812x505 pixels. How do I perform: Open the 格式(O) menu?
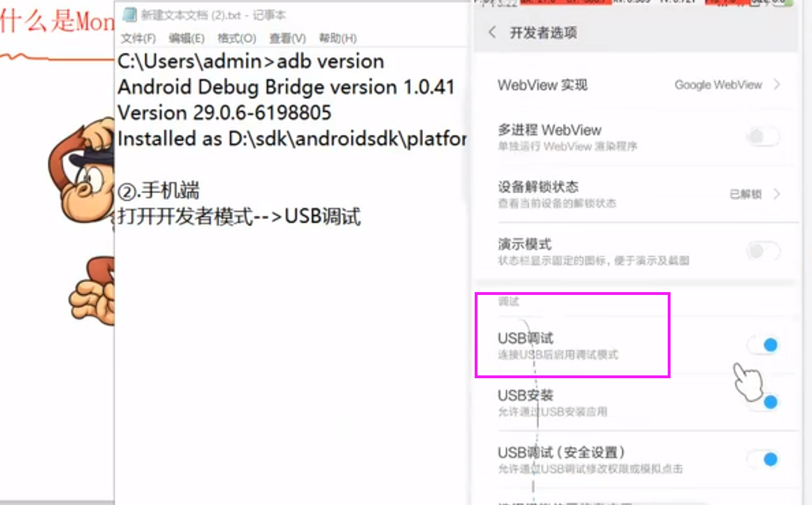pyautogui.click(x=237, y=38)
